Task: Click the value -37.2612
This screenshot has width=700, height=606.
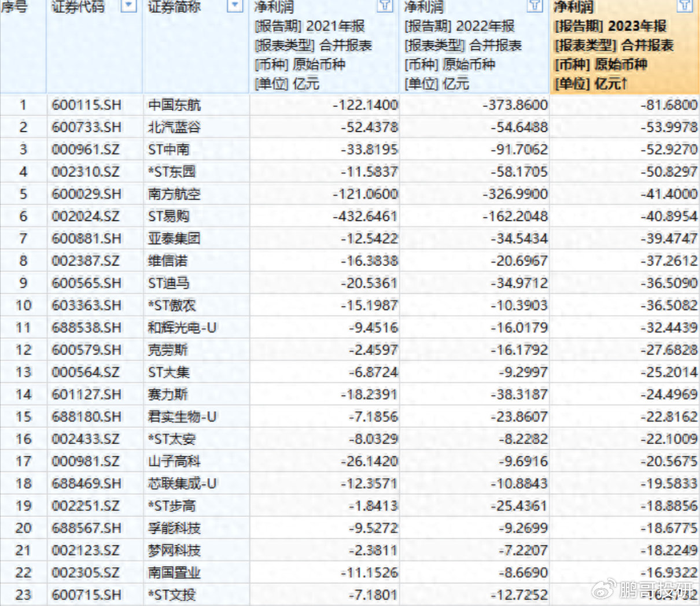Action: (669, 261)
